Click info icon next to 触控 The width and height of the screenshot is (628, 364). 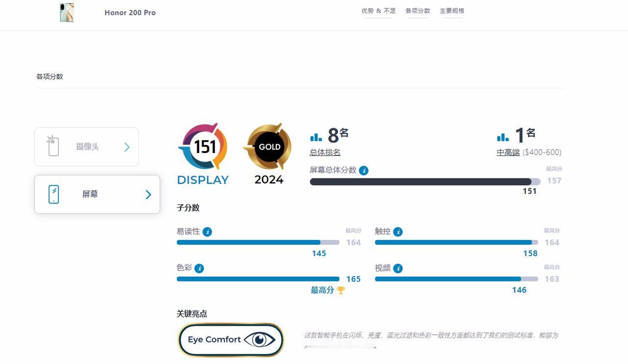(398, 232)
